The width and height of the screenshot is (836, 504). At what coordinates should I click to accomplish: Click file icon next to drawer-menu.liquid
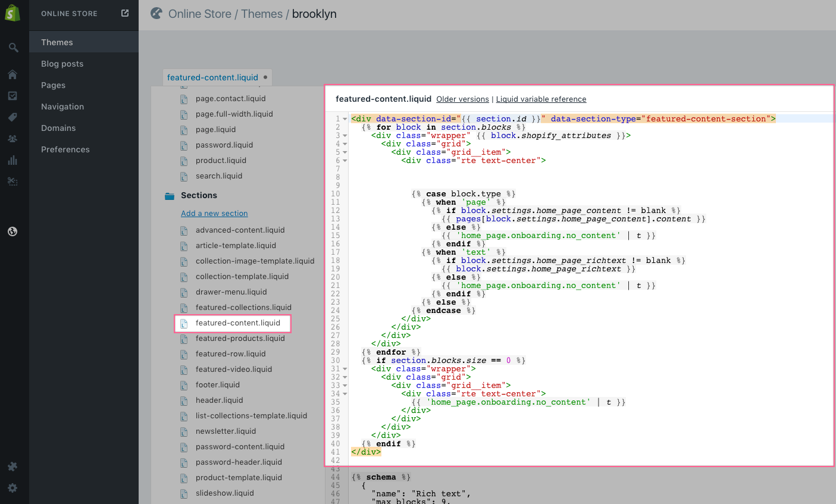tap(184, 292)
